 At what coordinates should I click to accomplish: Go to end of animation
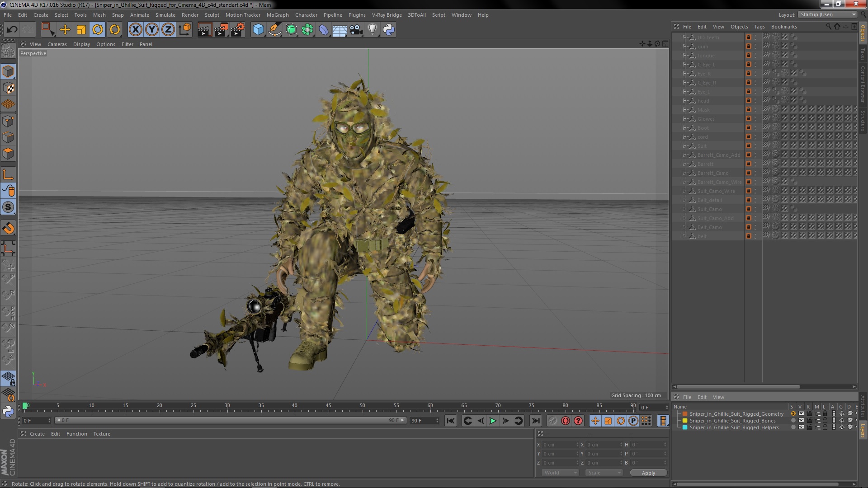(x=536, y=421)
